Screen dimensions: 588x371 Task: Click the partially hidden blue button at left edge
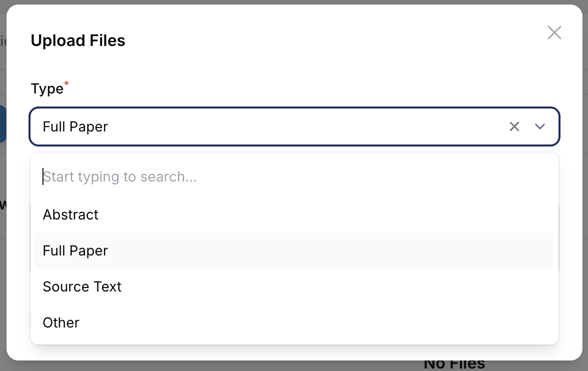pos(3,124)
